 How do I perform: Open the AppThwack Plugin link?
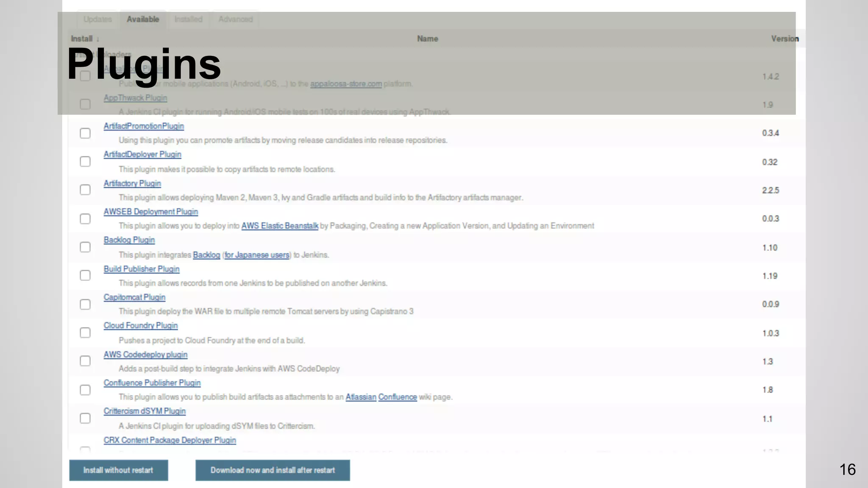(135, 98)
